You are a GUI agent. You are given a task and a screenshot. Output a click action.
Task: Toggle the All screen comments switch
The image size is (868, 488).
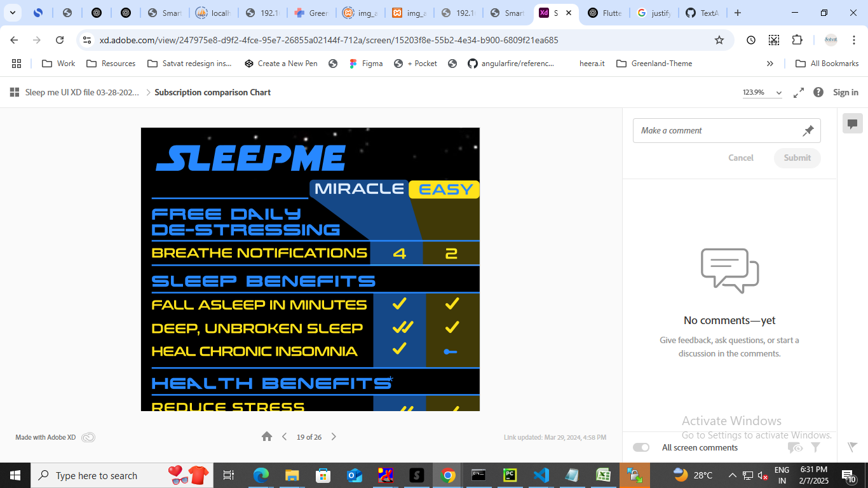[x=641, y=447]
